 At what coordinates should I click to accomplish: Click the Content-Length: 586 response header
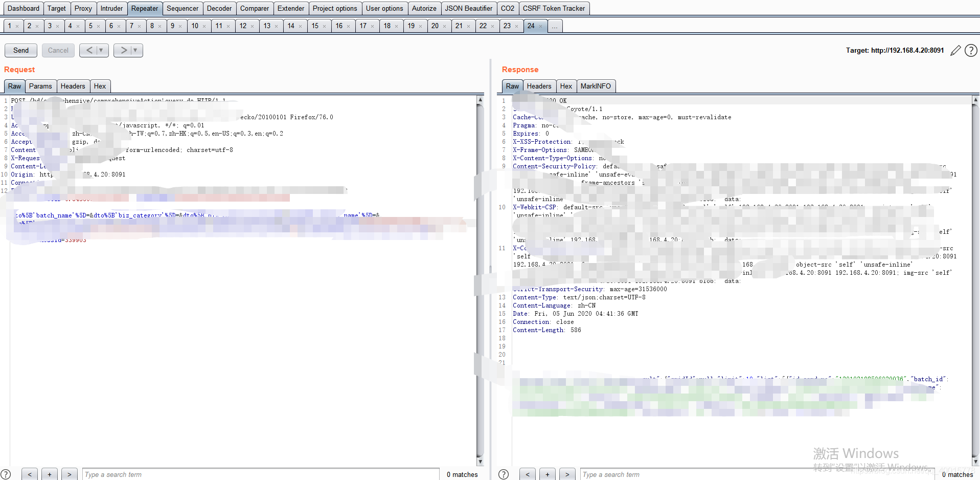pyautogui.click(x=547, y=330)
